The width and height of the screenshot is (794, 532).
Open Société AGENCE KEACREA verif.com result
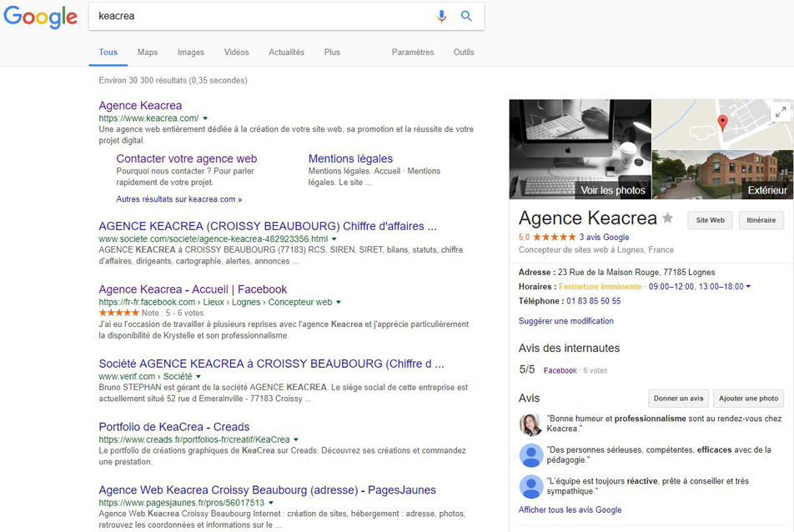click(x=271, y=364)
